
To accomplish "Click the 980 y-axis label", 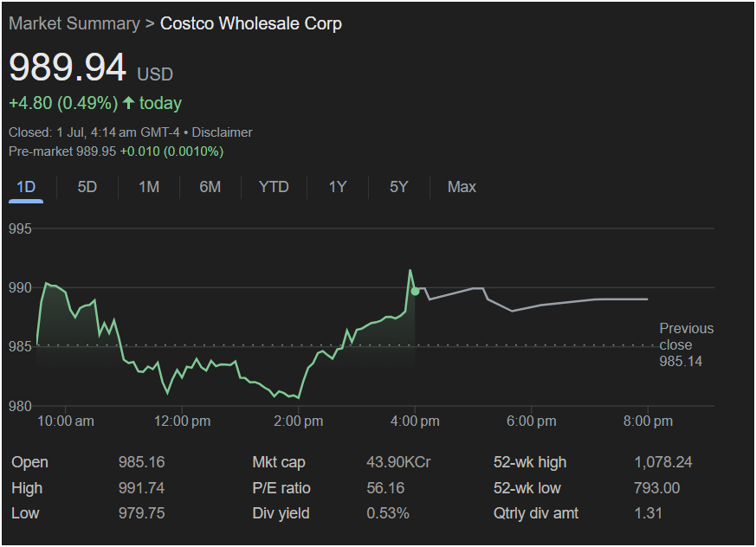I will 20,407.
